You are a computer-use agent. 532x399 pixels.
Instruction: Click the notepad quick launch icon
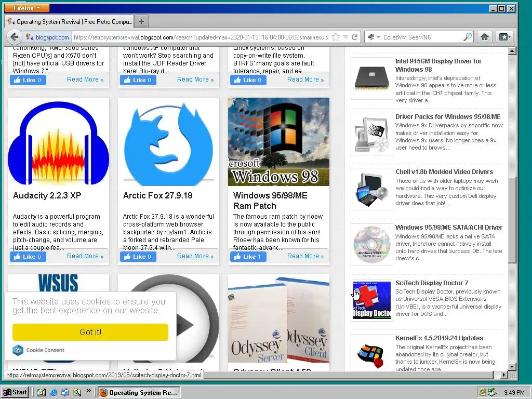pyautogui.click(x=42, y=393)
